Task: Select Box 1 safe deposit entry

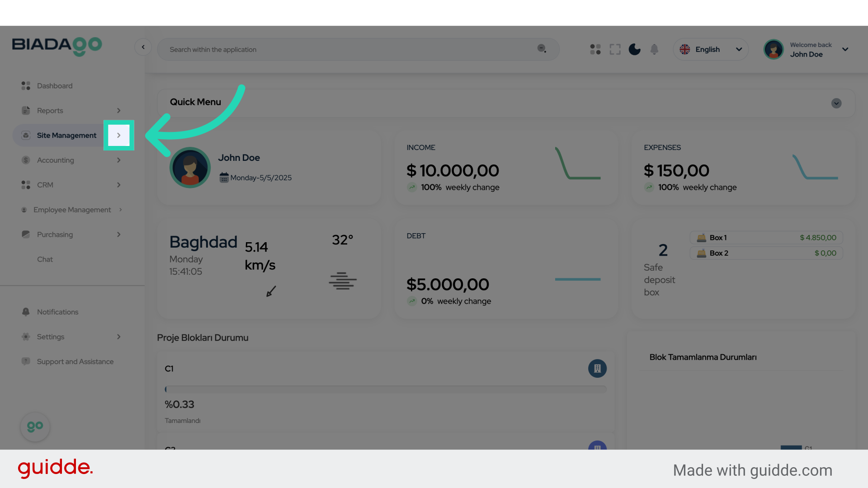Action: pyautogui.click(x=766, y=238)
